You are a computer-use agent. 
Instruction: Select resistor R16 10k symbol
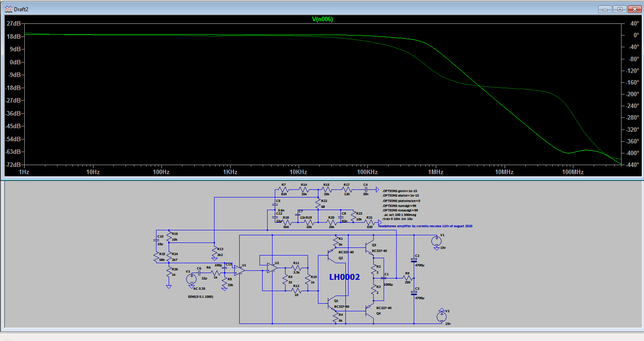click(x=169, y=237)
